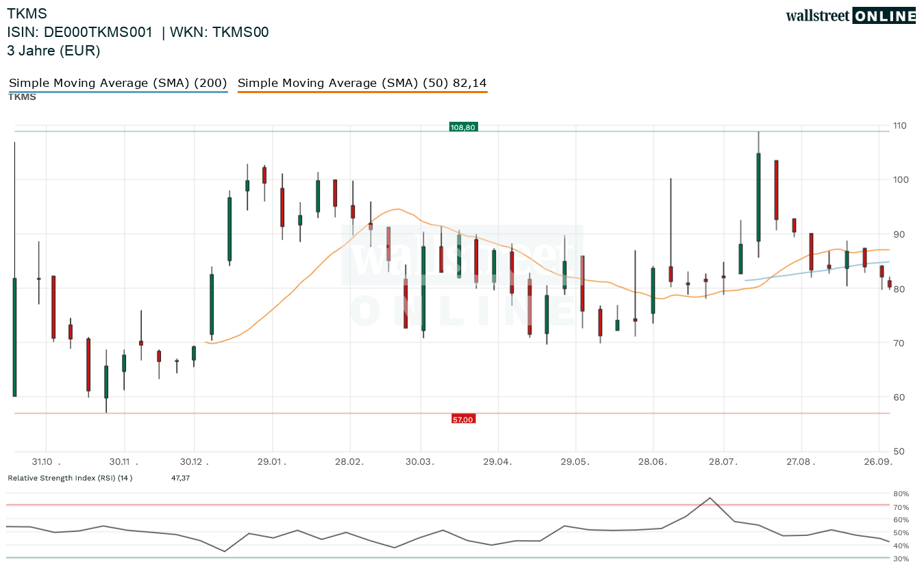Image resolution: width=924 pixels, height=577 pixels.
Task: Click the 60 price axis label
Action: (x=898, y=398)
